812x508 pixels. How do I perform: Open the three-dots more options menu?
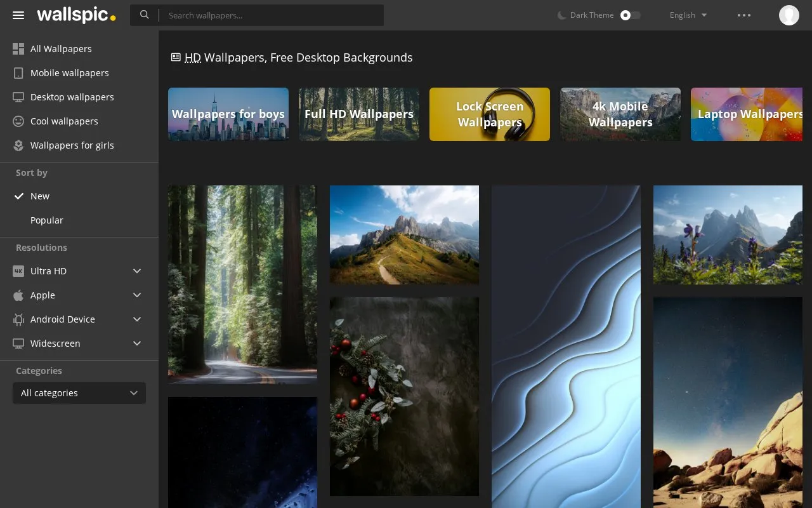pos(744,15)
